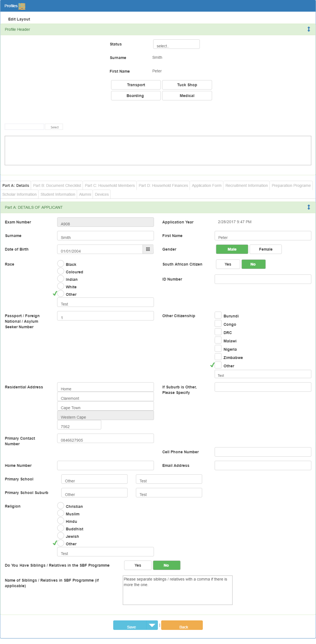Select the Other race radio button
Image resolution: width=316 pixels, height=644 pixels.
(61, 294)
